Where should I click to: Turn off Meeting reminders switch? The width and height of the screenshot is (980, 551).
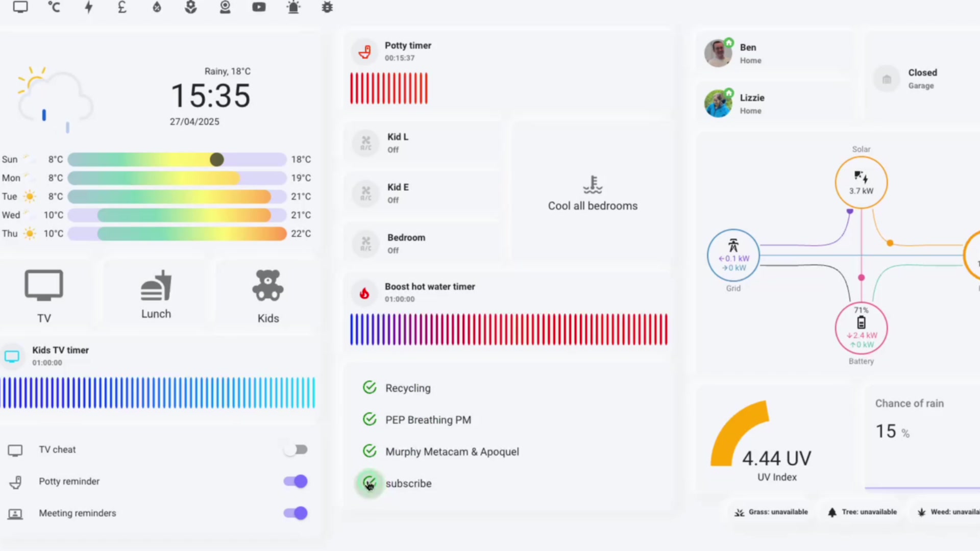(296, 513)
